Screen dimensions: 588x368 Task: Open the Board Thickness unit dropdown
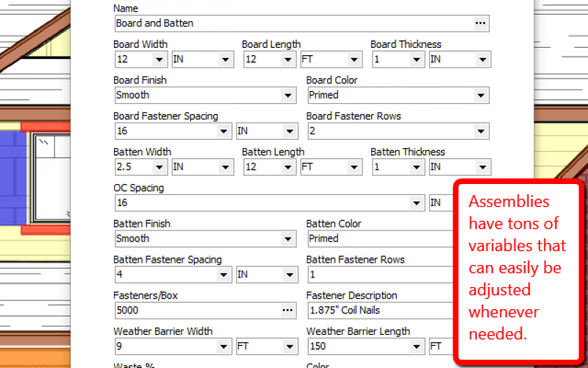[x=483, y=60]
